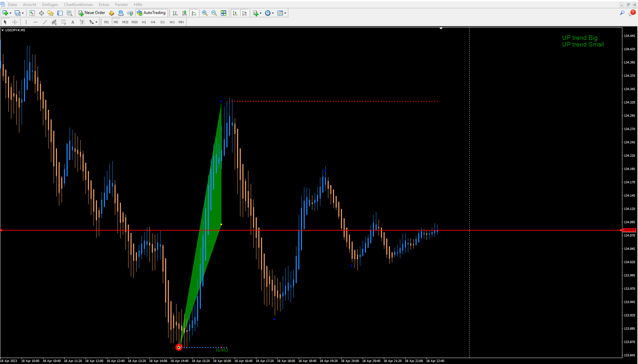Open the Indicators list icon
The height and width of the screenshot is (364, 638).
pyautogui.click(x=255, y=13)
